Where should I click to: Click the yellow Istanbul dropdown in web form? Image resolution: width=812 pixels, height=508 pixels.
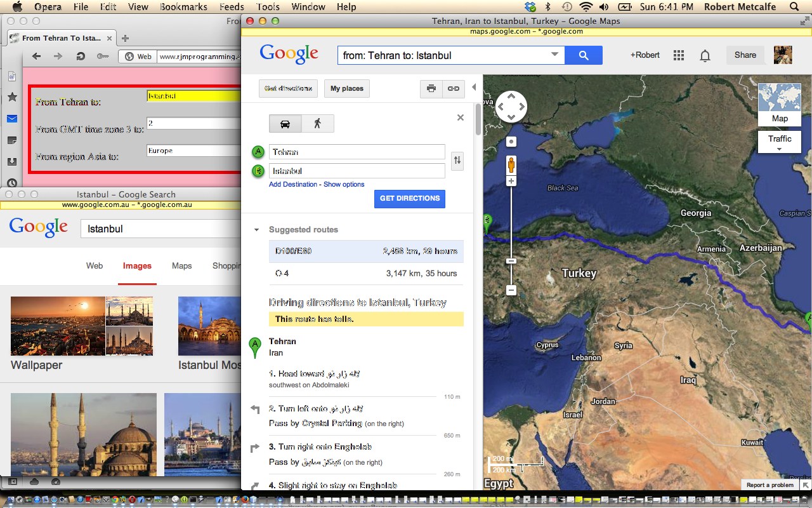(193, 96)
